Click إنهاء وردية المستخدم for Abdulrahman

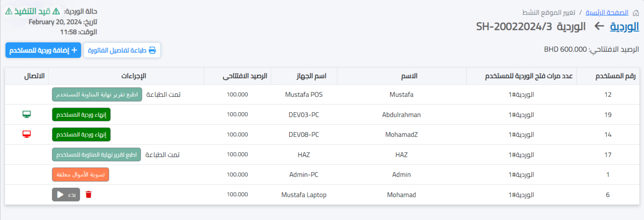pos(81,114)
